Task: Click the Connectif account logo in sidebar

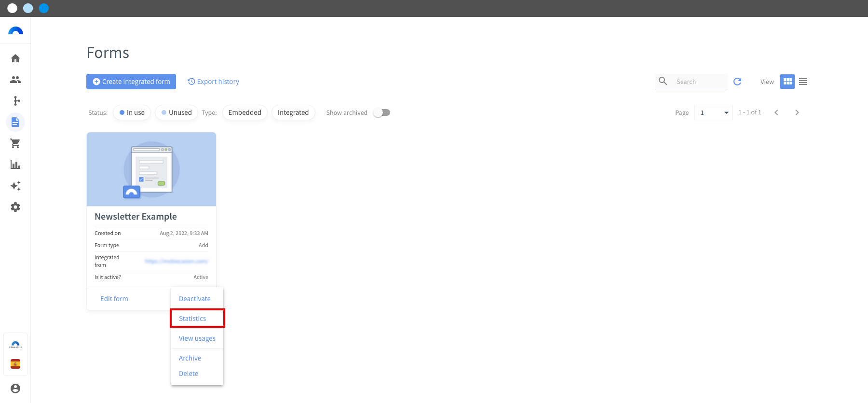Action: coord(15,345)
